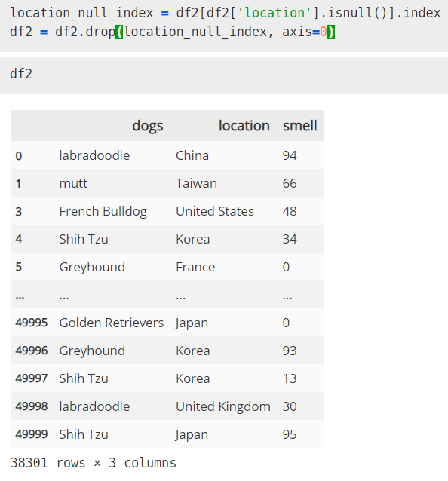Click the smell value 34
The image size is (448, 481).
tap(290, 239)
